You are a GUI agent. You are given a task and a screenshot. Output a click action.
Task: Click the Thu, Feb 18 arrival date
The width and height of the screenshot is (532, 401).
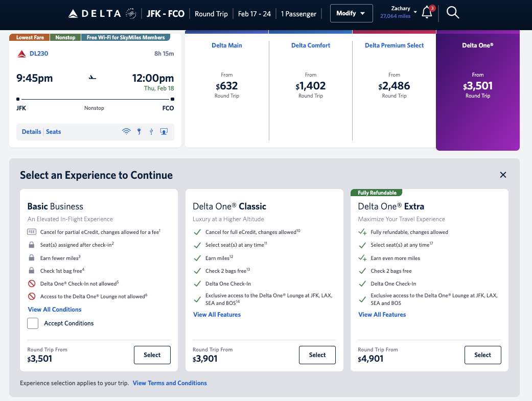point(159,88)
